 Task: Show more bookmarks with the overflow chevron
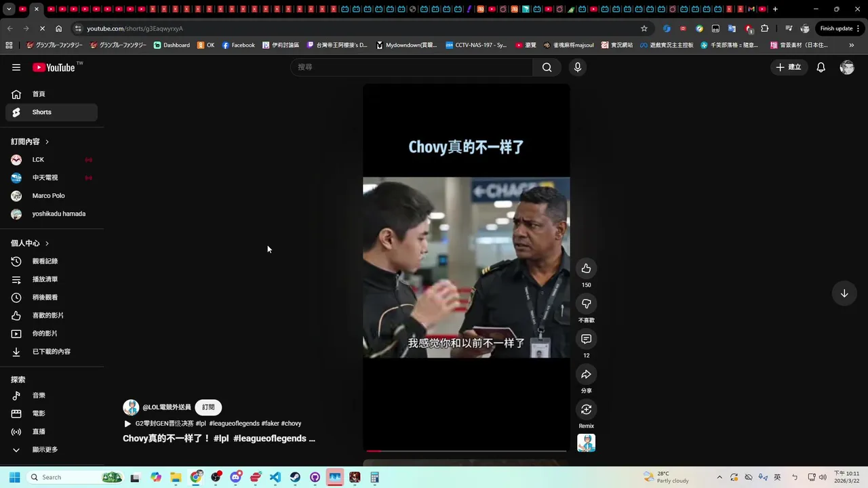852,45
